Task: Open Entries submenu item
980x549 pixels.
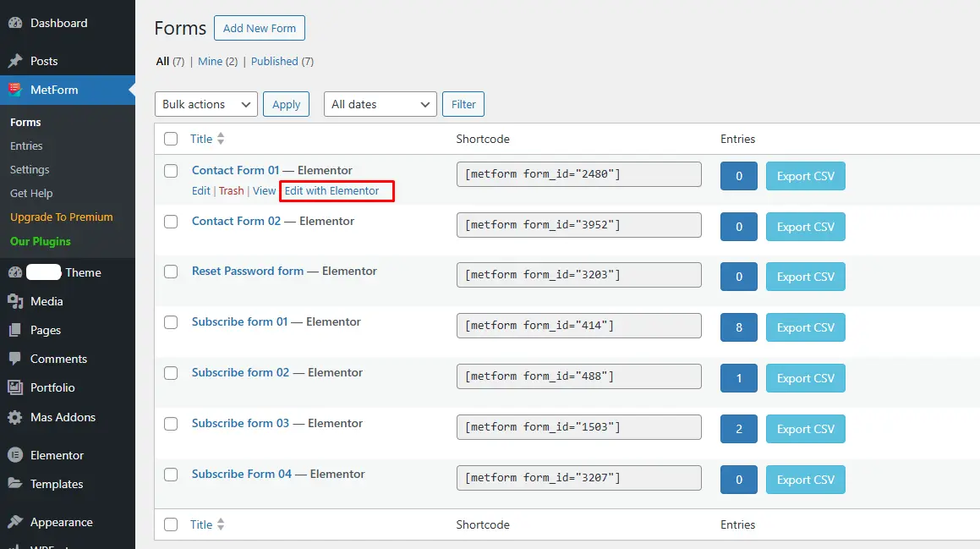Action: [x=26, y=145]
